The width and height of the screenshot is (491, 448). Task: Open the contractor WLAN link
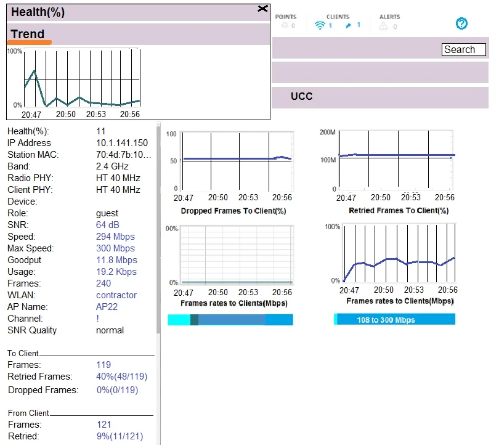(116, 295)
